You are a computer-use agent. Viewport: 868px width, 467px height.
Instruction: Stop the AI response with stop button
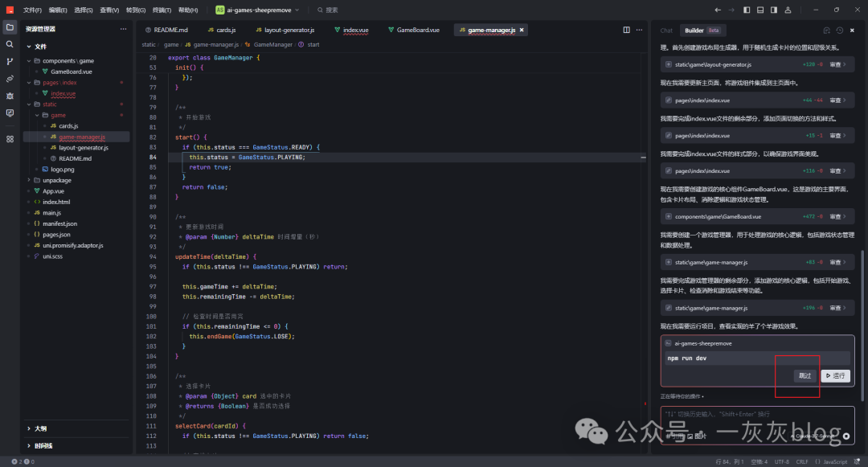pyautogui.click(x=845, y=436)
